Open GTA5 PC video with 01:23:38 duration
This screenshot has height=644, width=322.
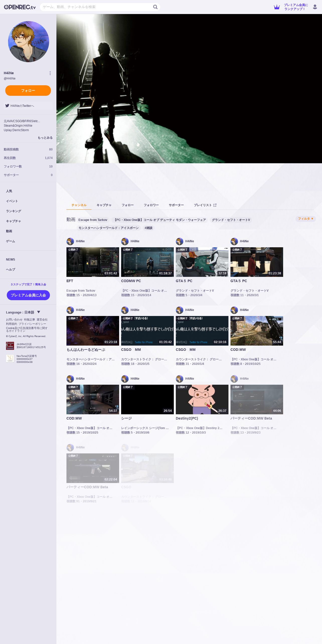click(257, 262)
